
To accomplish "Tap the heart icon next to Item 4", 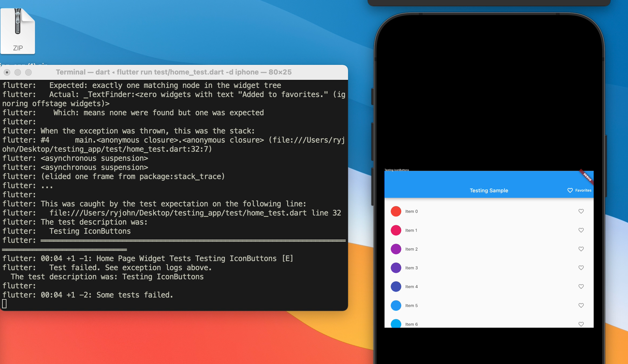I will (581, 286).
